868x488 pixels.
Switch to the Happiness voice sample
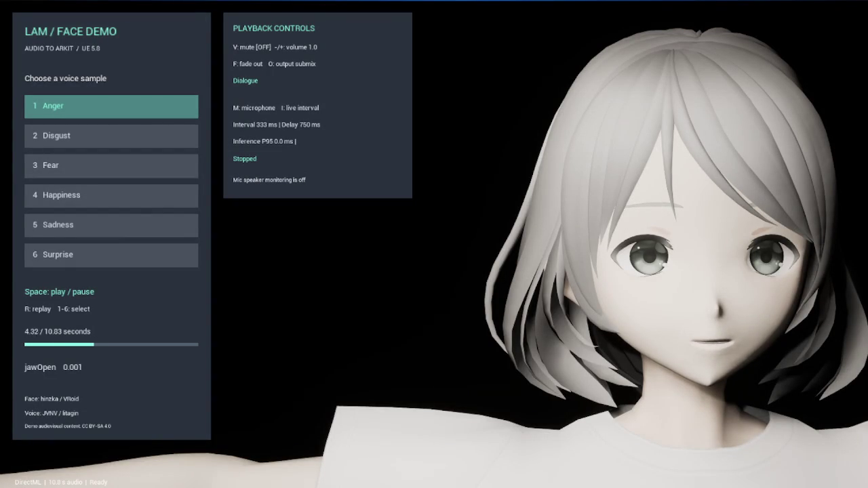(x=111, y=196)
